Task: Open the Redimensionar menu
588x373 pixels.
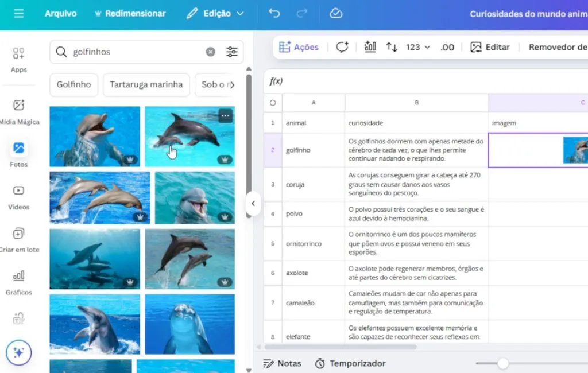Action: click(129, 13)
